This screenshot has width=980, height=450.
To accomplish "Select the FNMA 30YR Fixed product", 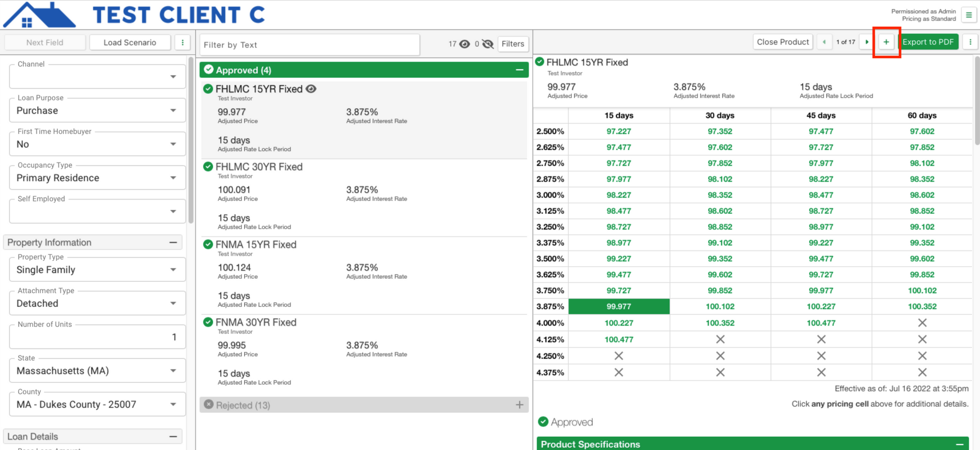I will 364,353.
